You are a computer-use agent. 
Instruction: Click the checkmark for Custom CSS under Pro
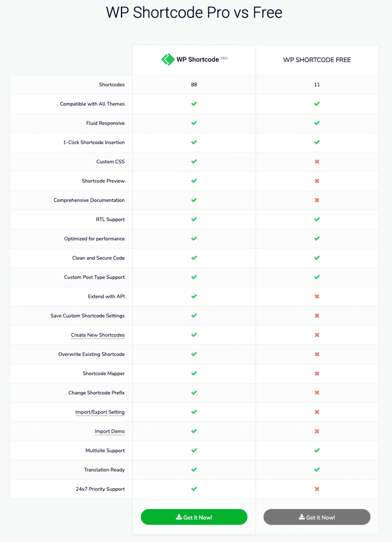pos(194,162)
